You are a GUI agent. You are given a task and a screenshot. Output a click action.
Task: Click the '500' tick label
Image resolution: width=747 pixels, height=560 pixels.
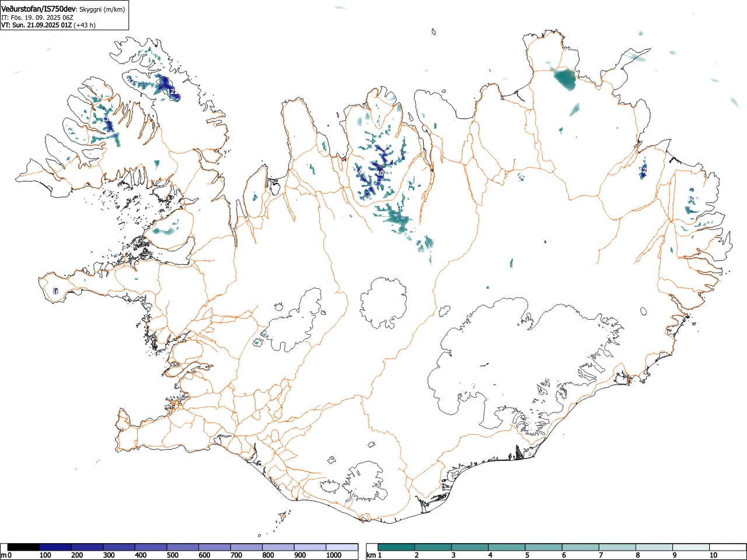tap(173, 555)
